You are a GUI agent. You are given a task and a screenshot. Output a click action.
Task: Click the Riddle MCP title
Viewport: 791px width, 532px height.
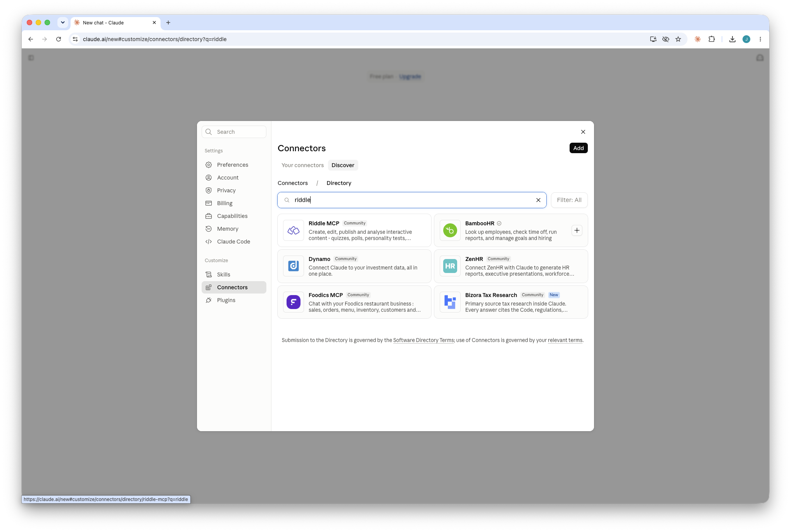(x=324, y=223)
